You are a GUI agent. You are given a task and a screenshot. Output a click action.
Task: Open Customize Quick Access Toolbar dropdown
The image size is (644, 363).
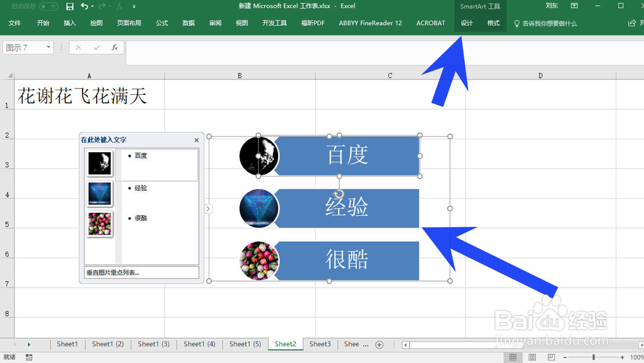134,6
